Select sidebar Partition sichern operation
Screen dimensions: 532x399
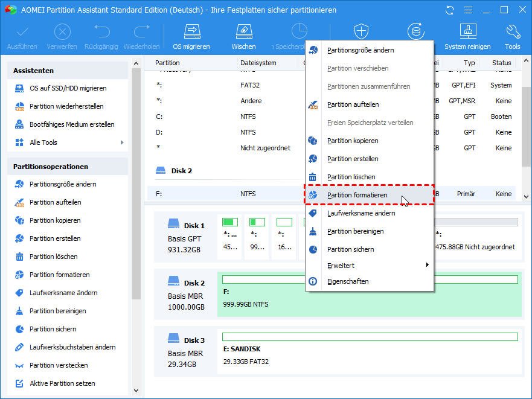click(x=53, y=329)
